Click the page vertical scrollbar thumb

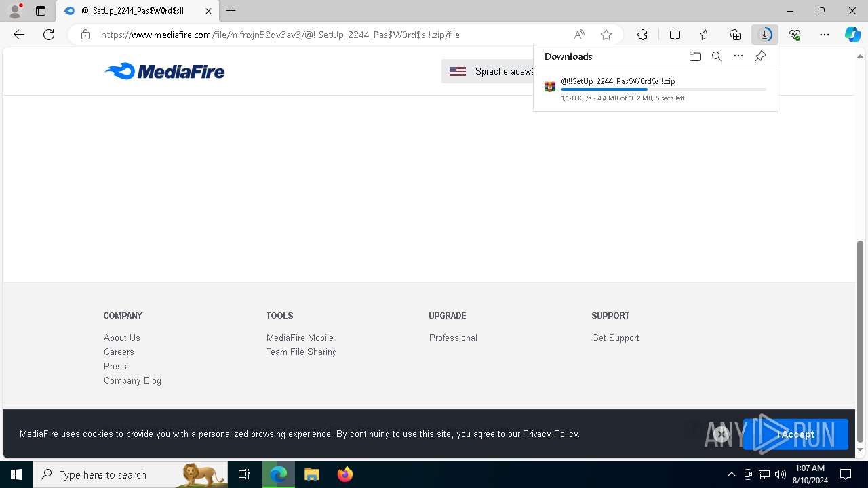861,342
